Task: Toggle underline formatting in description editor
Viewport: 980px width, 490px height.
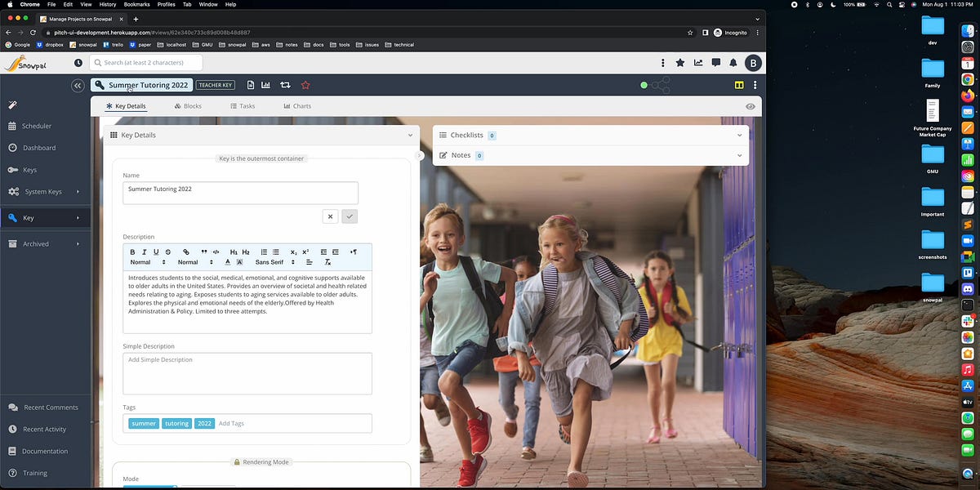Action: click(156, 252)
